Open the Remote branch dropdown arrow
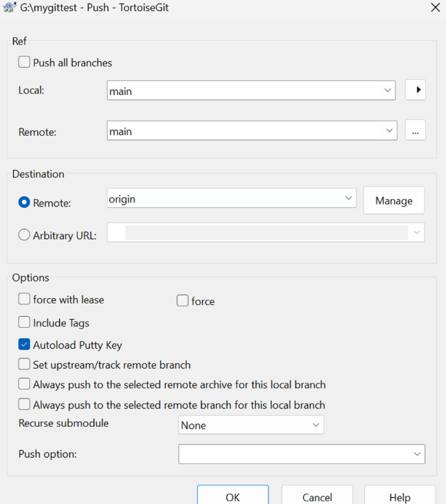The width and height of the screenshot is (446, 504). click(x=389, y=130)
